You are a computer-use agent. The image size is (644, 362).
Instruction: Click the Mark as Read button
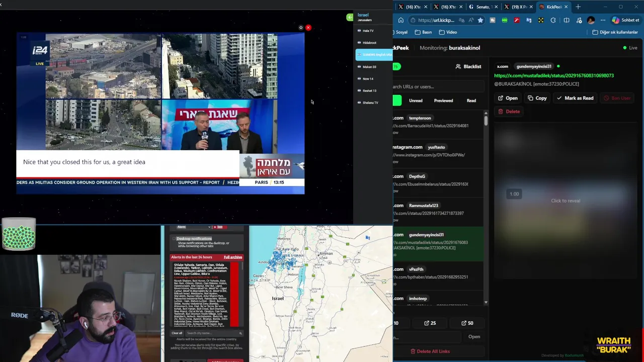click(575, 98)
